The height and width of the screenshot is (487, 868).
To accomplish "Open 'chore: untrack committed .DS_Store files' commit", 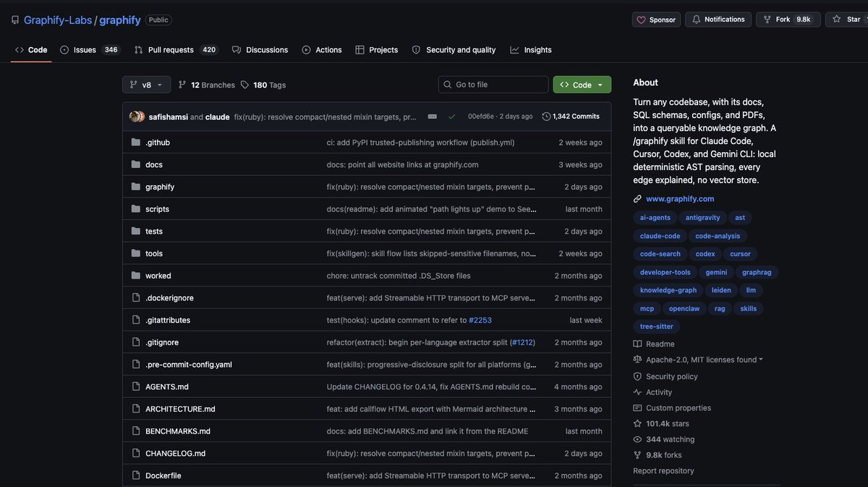I will [399, 276].
